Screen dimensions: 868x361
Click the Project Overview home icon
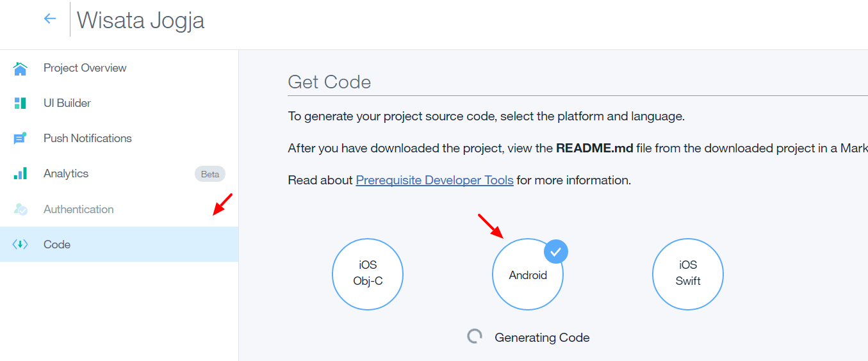(20, 68)
